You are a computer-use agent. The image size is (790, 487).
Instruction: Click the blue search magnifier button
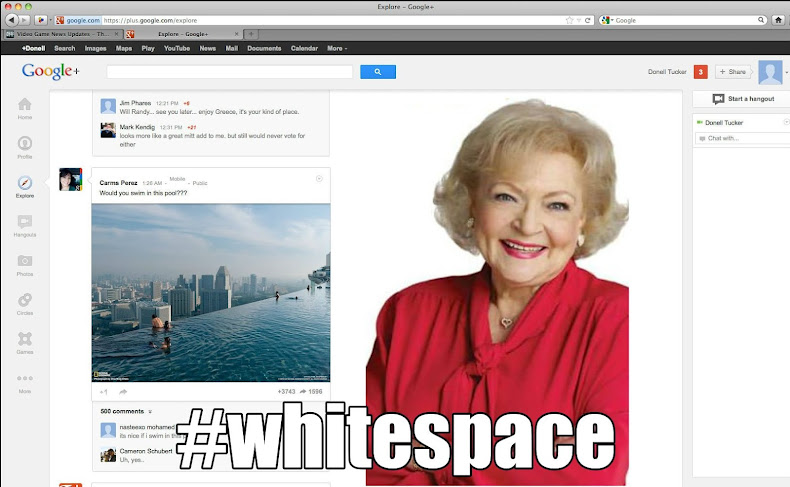point(378,72)
